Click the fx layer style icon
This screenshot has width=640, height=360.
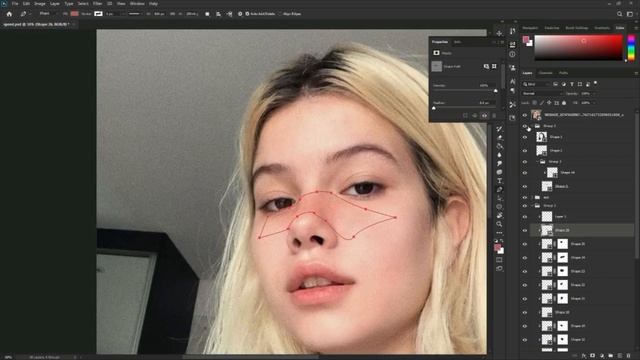coord(584,356)
